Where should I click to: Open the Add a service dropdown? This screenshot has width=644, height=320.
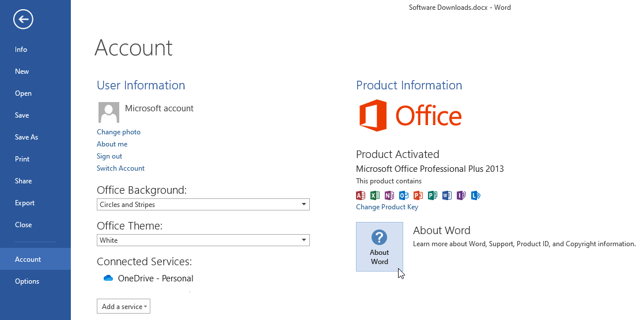click(x=123, y=307)
